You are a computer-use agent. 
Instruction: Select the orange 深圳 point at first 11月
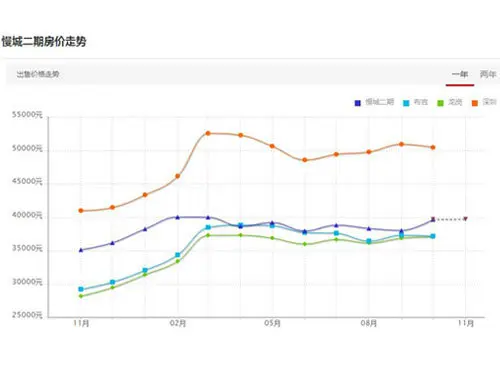coord(81,211)
